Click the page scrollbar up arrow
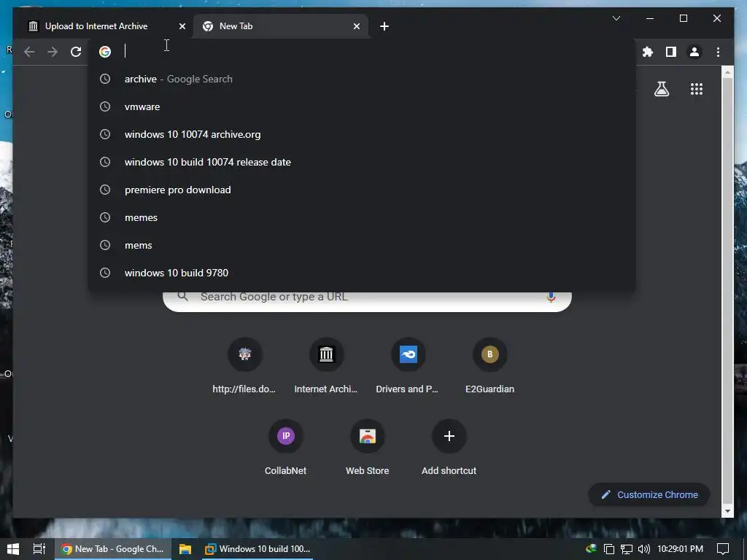Screen dimensions: 747x560 pyautogui.click(x=727, y=72)
